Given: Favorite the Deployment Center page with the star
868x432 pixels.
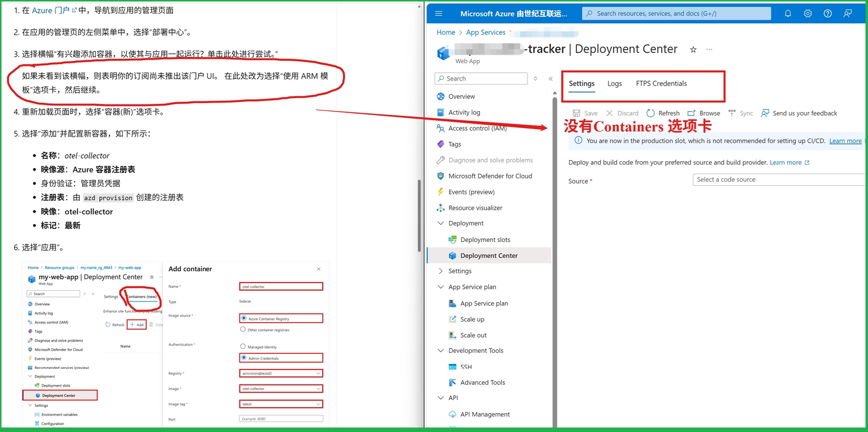Looking at the screenshot, I should [x=693, y=49].
